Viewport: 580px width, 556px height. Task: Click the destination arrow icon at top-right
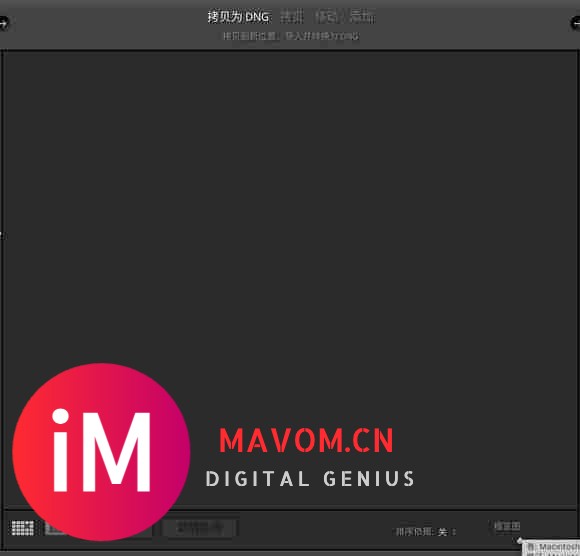[x=576, y=24]
